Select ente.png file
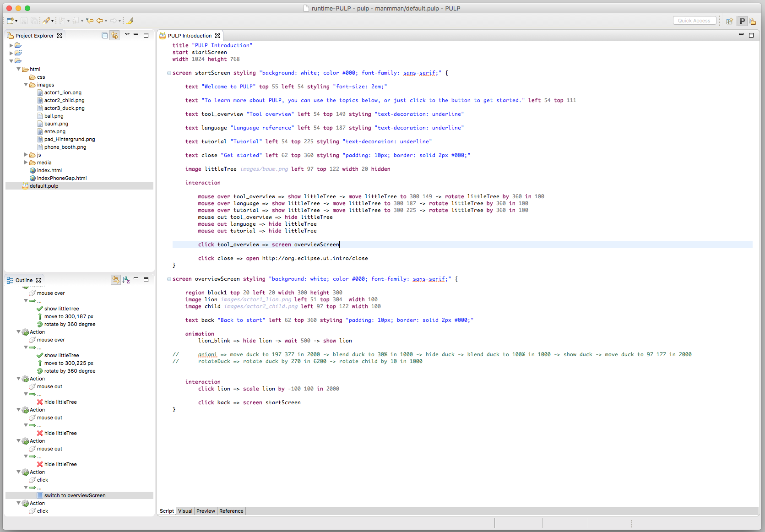The width and height of the screenshot is (765, 532). (x=55, y=131)
